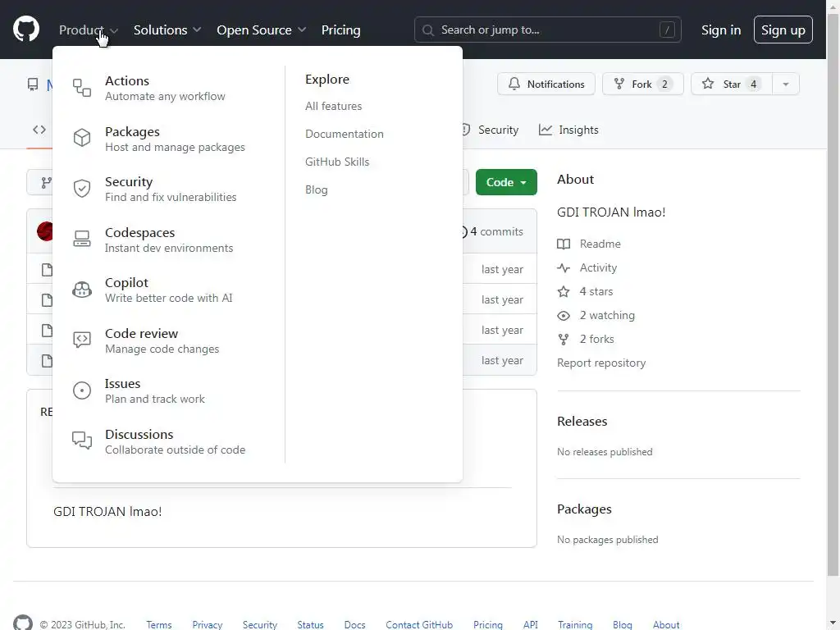Click the Star icon
This screenshot has width=840, height=630.
click(708, 84)
